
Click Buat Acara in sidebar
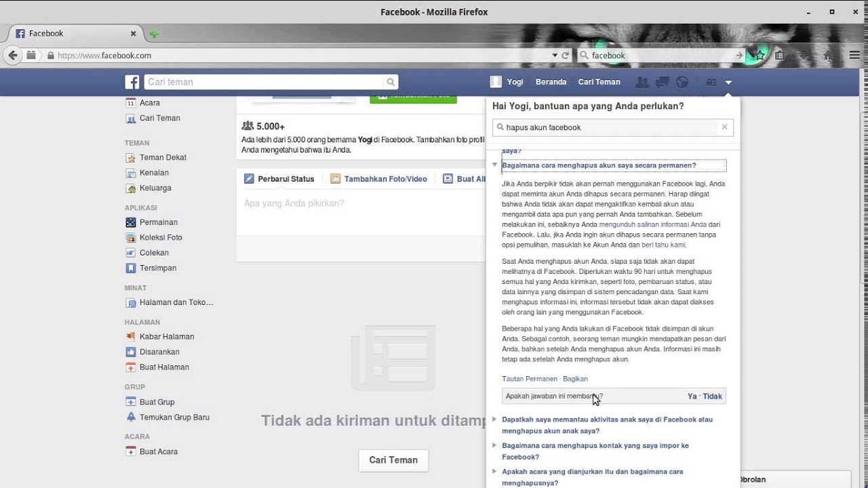point(159,451)
